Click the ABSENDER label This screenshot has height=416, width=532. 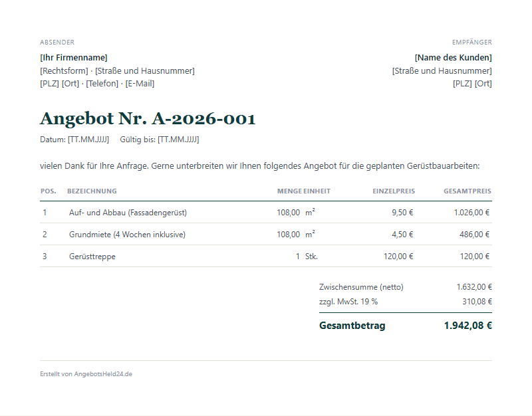point(57,43)
